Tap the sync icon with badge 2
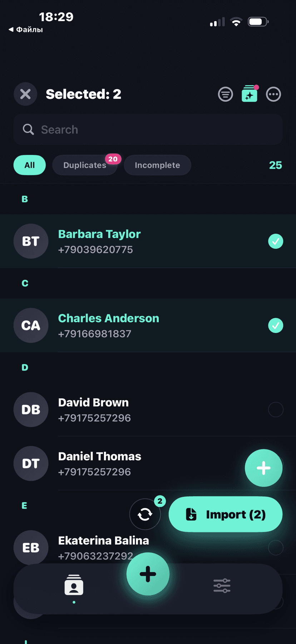296x644 pixels. (x=145, y=514)
